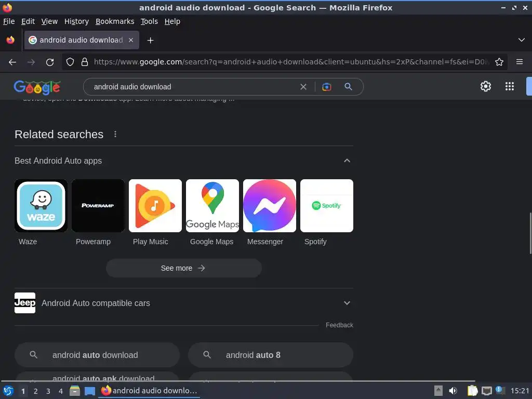Open the Help menu
The width and height of the screenshot is (532, 399).
[172, 21]
